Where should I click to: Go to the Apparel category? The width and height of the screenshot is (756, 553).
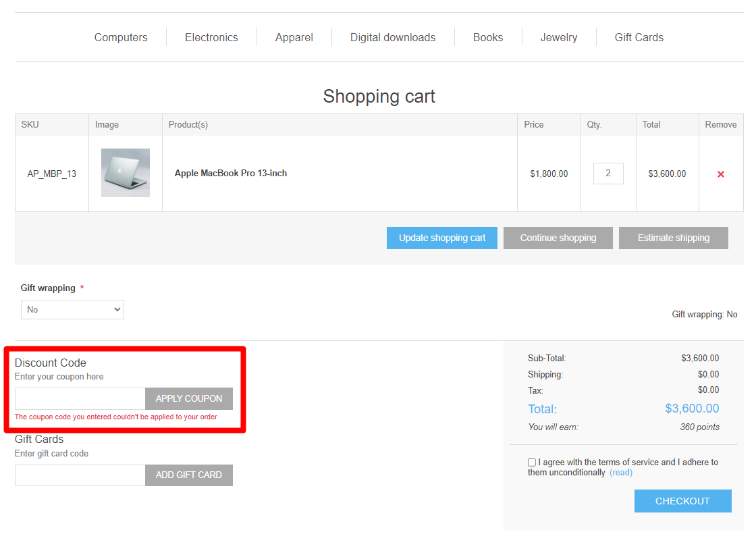coord(294,38)
